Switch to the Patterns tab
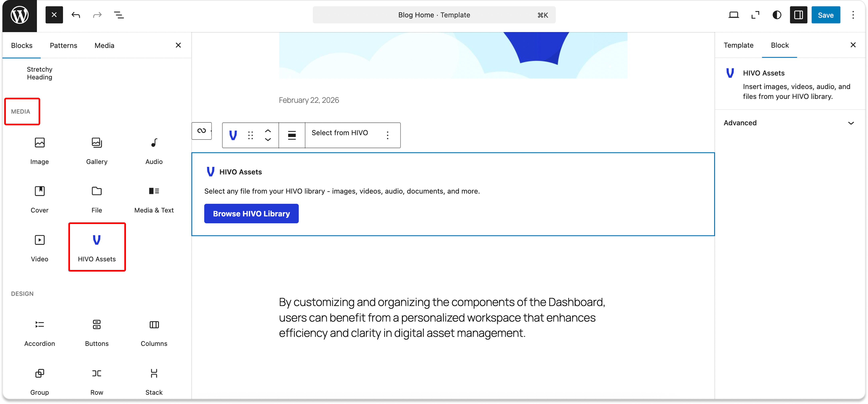868x404 pixels. tap(63, 45)
